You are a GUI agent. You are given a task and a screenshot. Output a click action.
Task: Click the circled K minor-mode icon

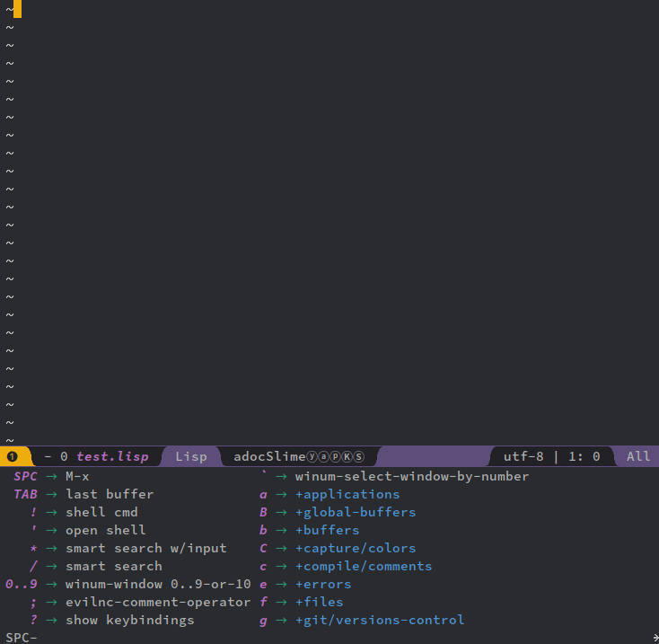click(347, 456)
